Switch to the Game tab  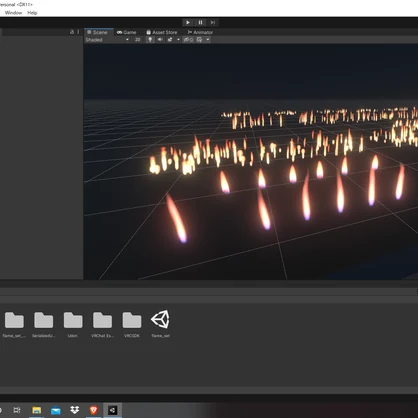(x=127, y=32)
